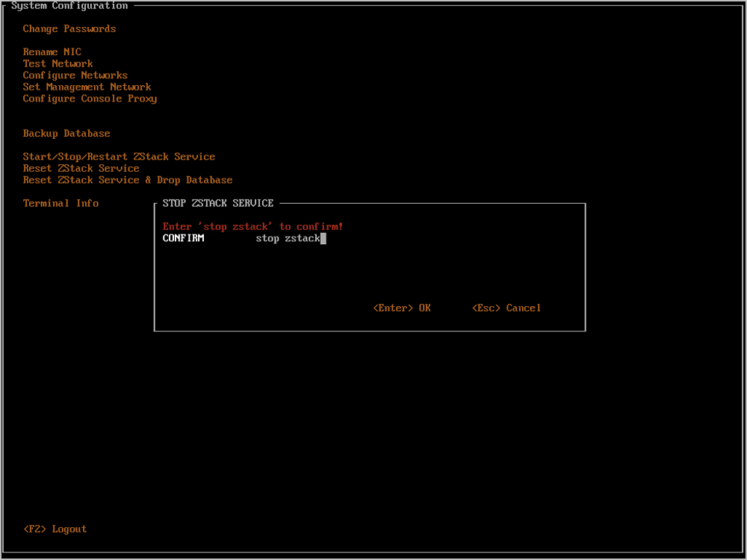The width and height of the screenshot is (747, 560).
Task: Open Configure Console Proxy
Action: coord(90,99)
